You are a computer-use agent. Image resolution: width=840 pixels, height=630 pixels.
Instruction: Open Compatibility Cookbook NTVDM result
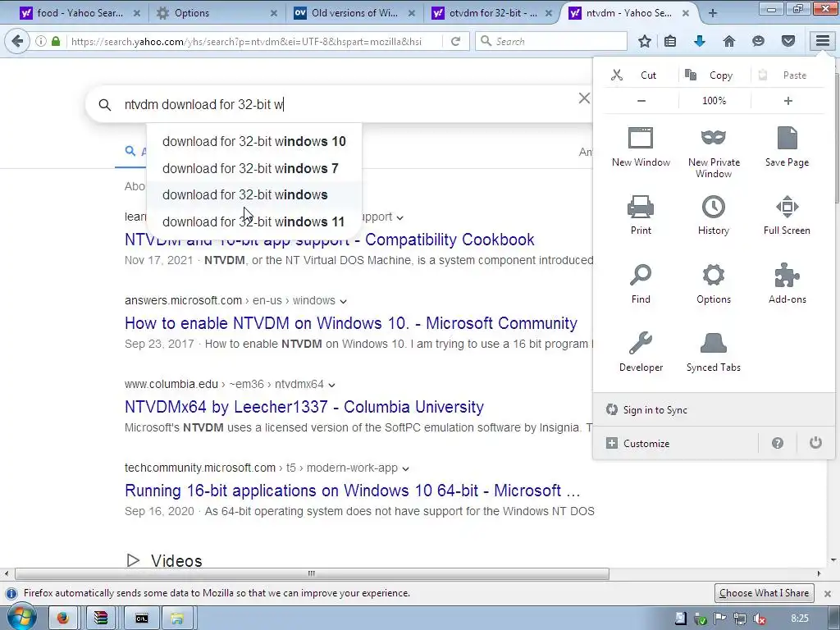[329, 240]
